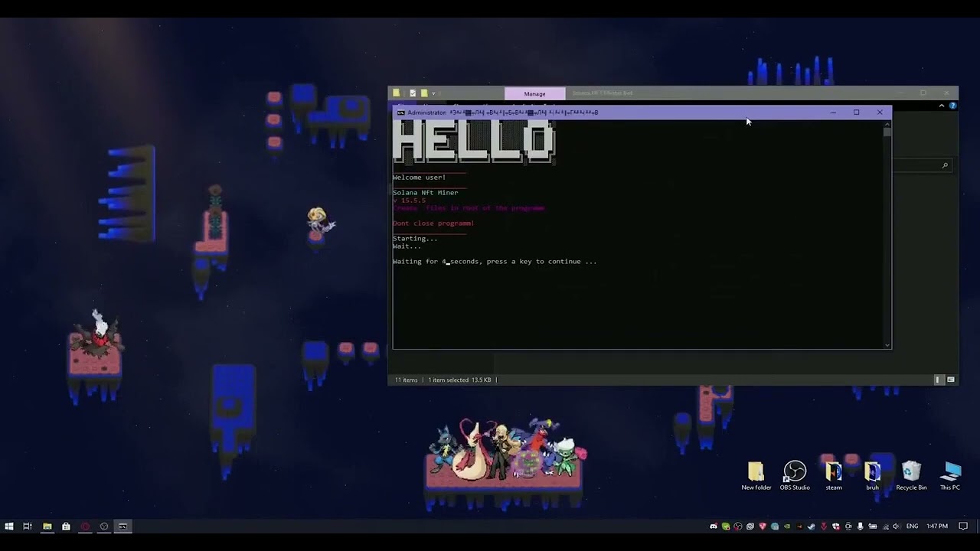Open the bruh desktop file
The height and width of the screenshot is (551, 980).
click(873, 476)
